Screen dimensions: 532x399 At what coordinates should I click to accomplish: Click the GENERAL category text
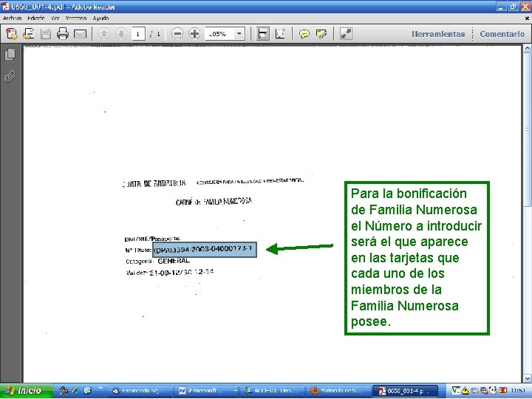[174, 261]
